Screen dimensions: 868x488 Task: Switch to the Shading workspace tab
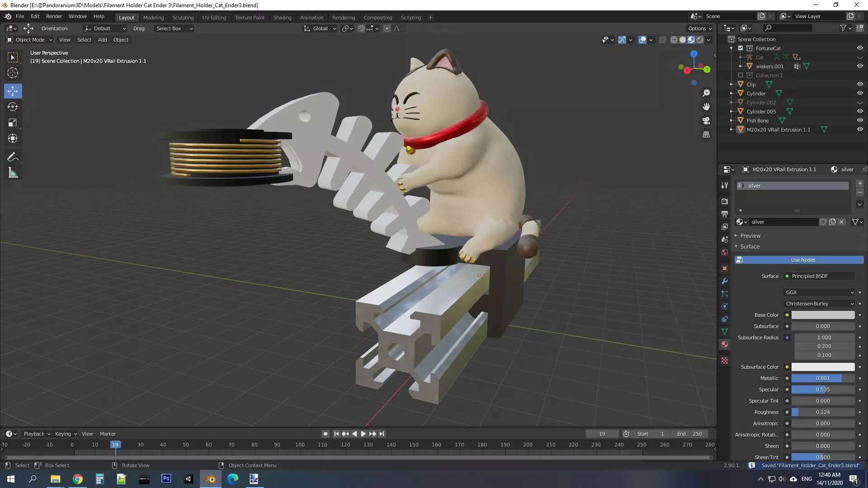tap(282, 18)
